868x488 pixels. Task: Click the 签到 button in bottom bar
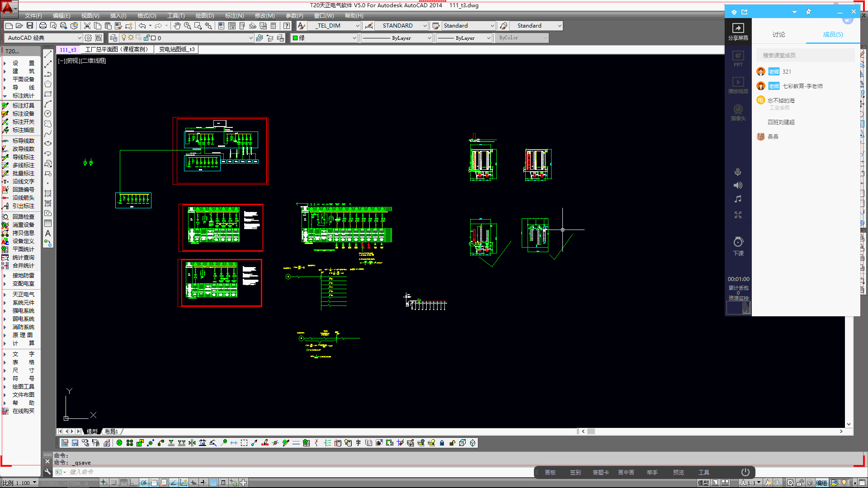tap(575, 472)
